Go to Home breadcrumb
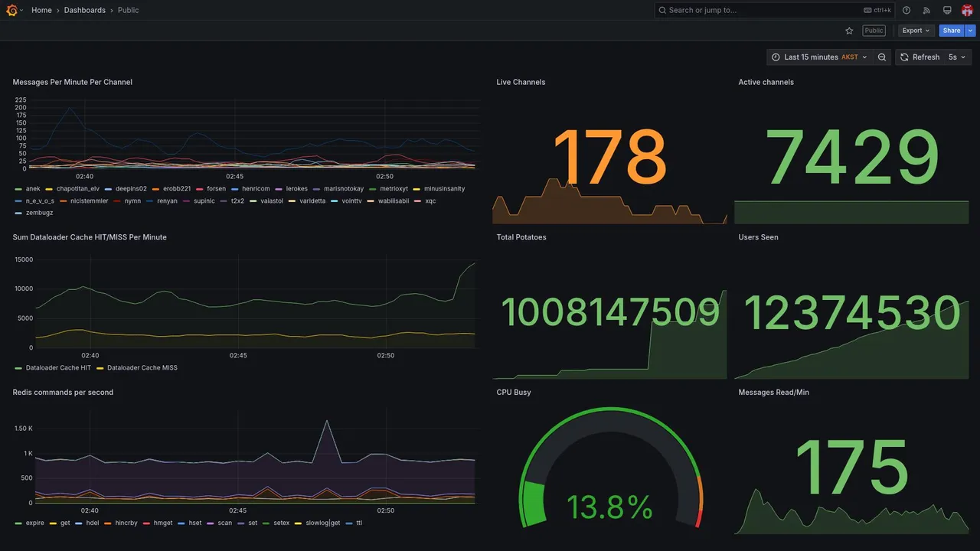Viewport: 980px width, 551px height. click(41, 10)
